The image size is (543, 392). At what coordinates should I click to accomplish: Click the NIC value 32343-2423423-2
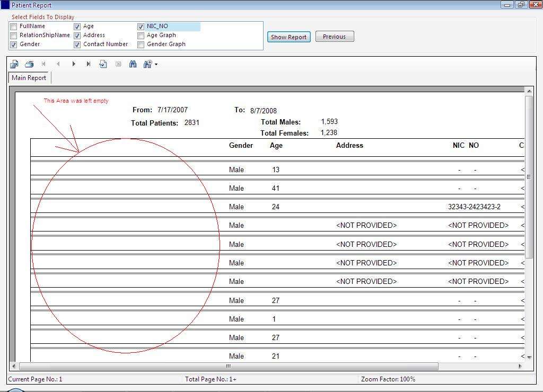tap(475, 207)
